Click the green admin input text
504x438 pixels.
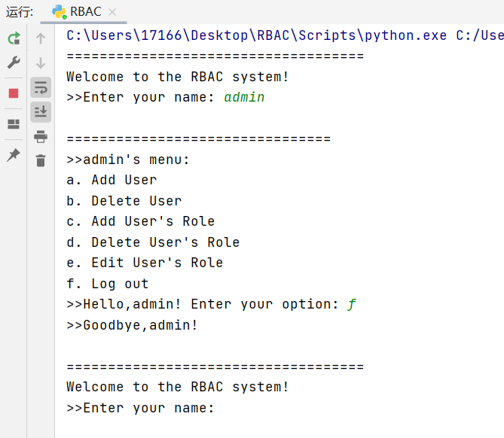244,97
